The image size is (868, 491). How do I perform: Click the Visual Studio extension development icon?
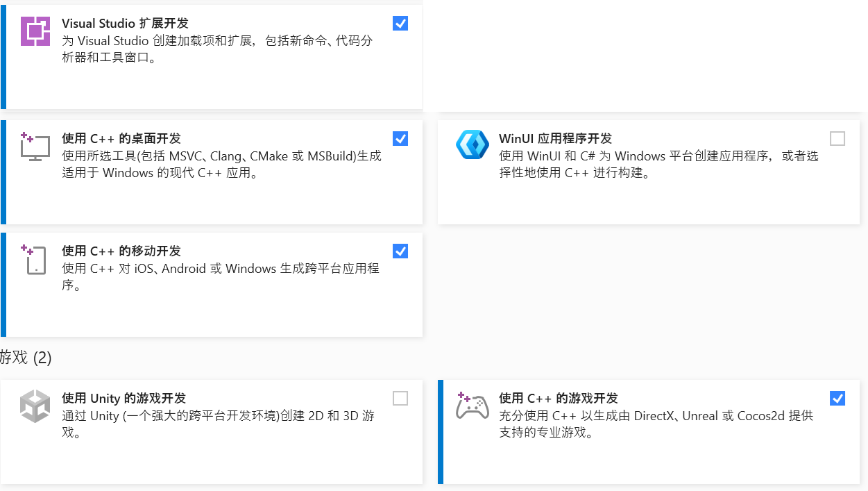(35, 31)
